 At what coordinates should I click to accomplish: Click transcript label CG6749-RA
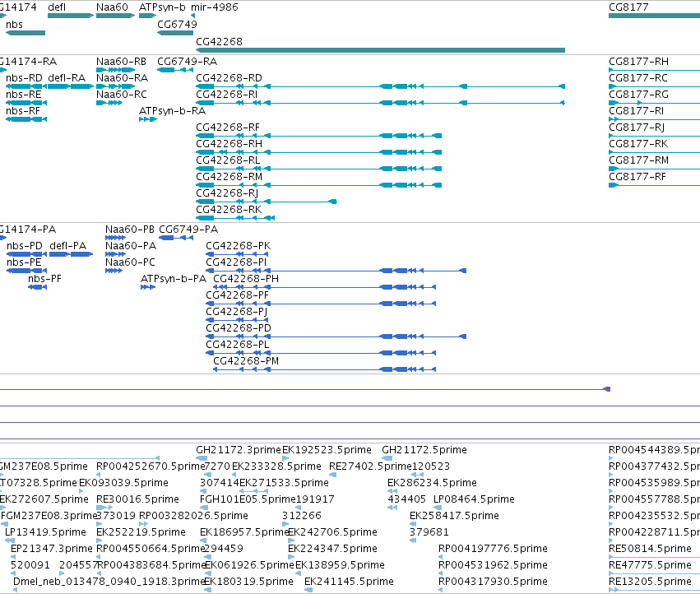click(x=187, y=61)
